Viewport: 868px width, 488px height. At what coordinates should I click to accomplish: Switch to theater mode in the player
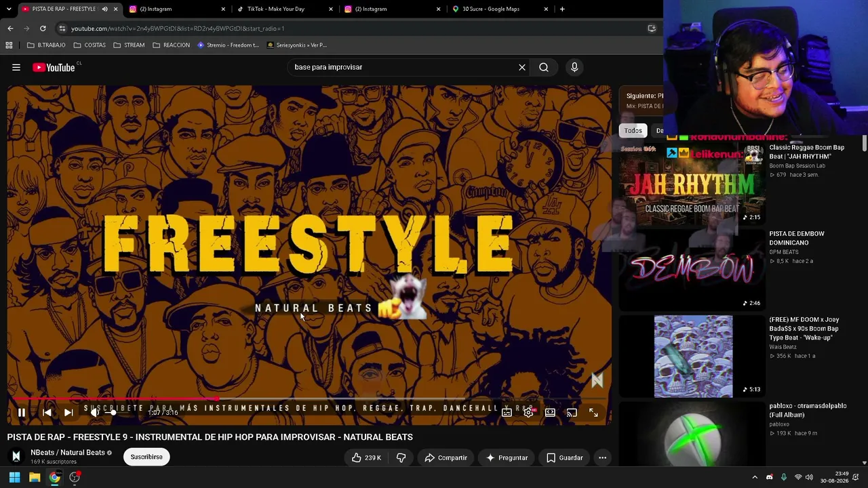pos(550,412)
